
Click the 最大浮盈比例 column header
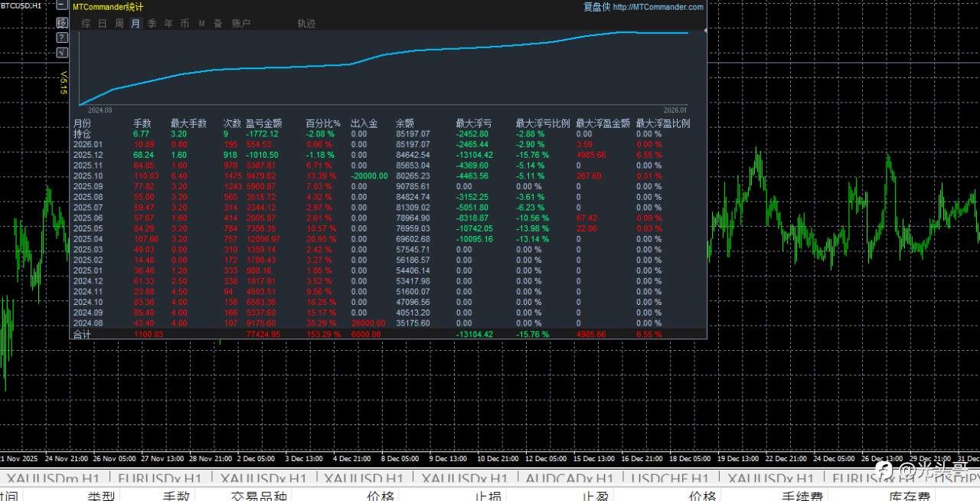663,123
